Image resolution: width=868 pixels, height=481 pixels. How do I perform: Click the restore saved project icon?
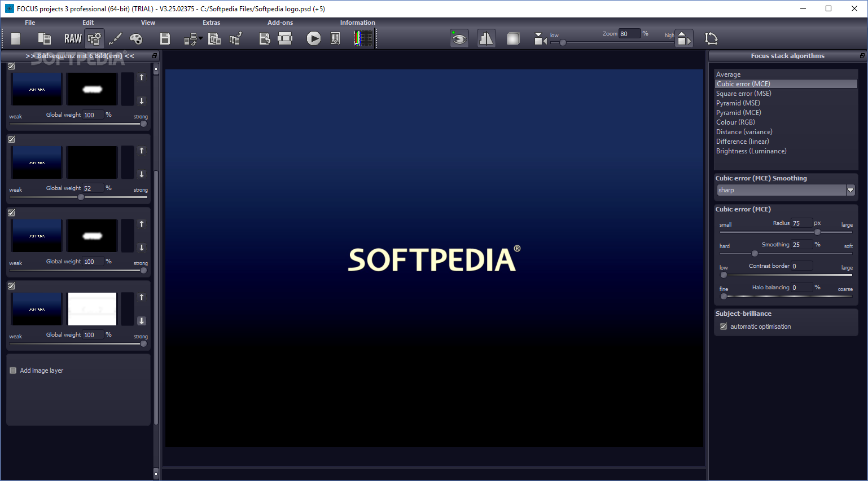point(264,38)
